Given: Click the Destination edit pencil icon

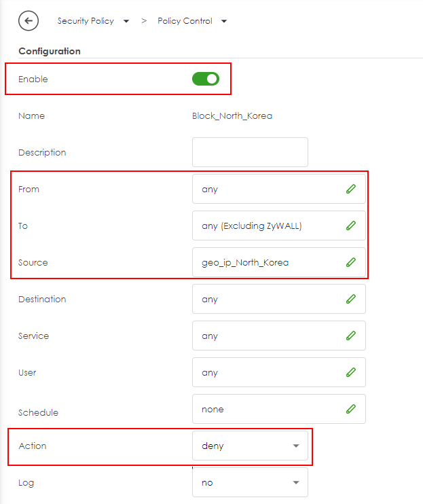Looking at the screenshot, I should 350,300.
